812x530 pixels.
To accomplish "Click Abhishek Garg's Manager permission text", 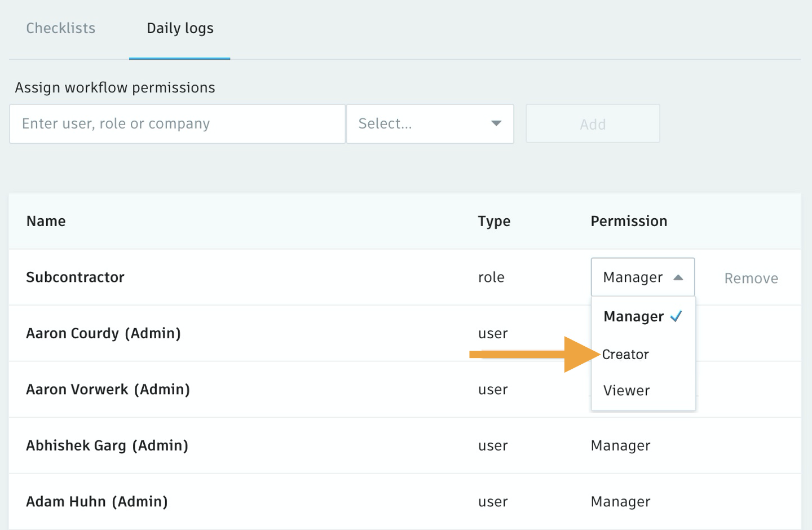I will pyautogui.click(x=620, y=445).
